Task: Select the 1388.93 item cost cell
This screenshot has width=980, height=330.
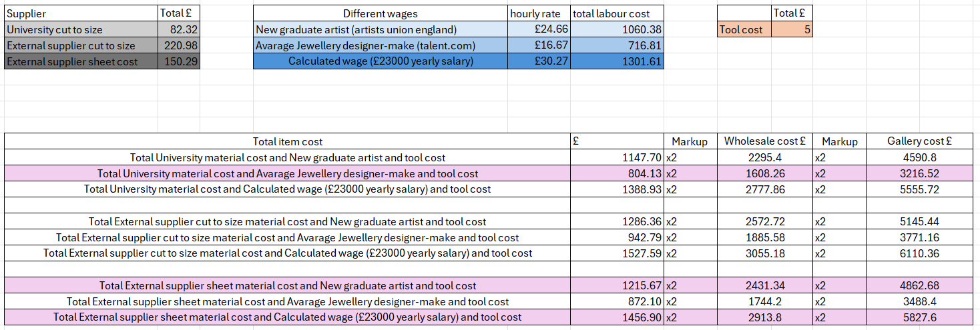Action: click(x=618, y=189)
